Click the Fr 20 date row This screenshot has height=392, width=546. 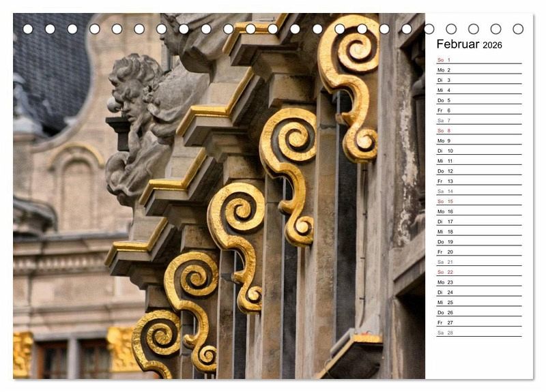pyautogui.click(x=478, y=252)
